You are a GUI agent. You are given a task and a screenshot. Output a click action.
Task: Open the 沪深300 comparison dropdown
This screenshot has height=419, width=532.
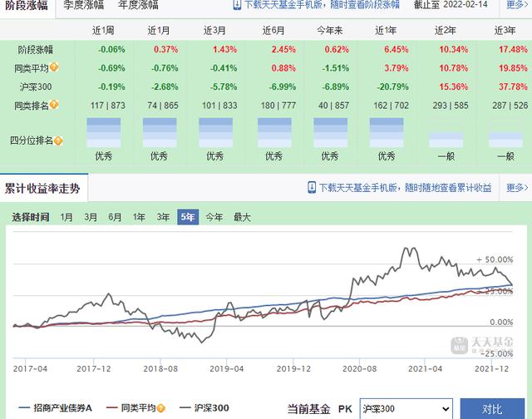406,409
